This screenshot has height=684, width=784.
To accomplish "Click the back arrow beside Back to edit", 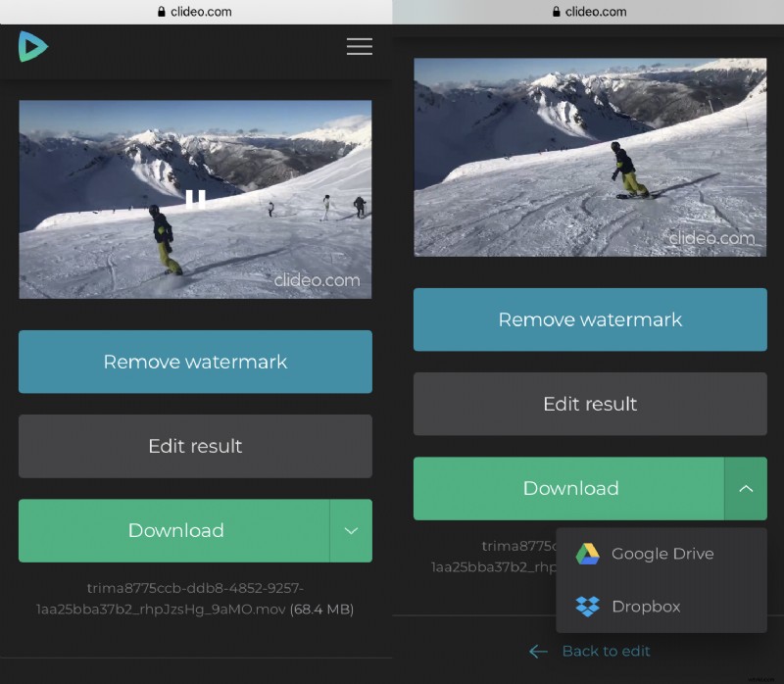I will 538,651.
